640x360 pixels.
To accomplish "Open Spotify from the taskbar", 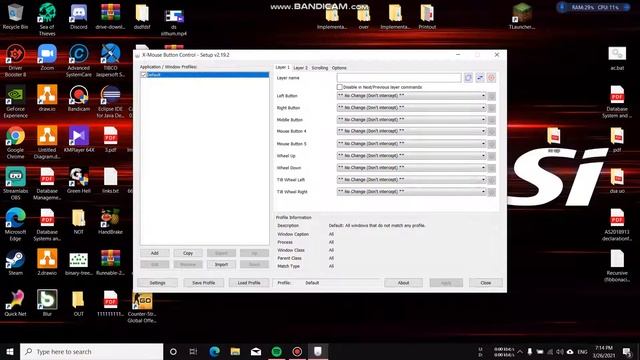I will (276, 351).
